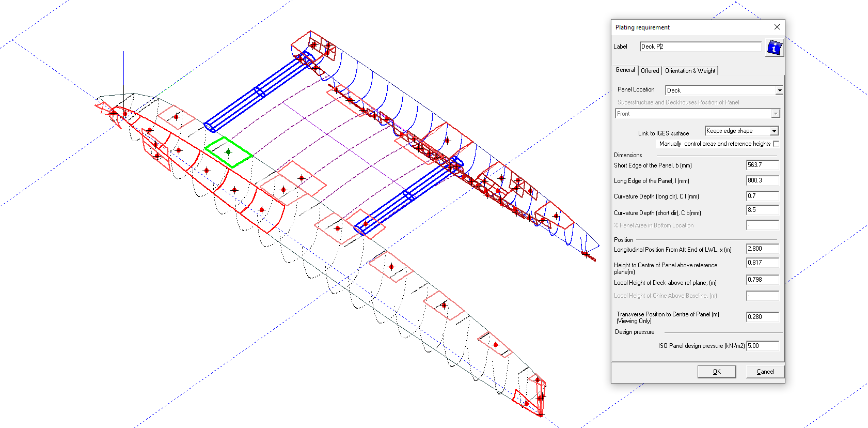The height and width of the screenshot is (428, 868).
Task: Click the Cancel button
Action: (x=765, y=372)
